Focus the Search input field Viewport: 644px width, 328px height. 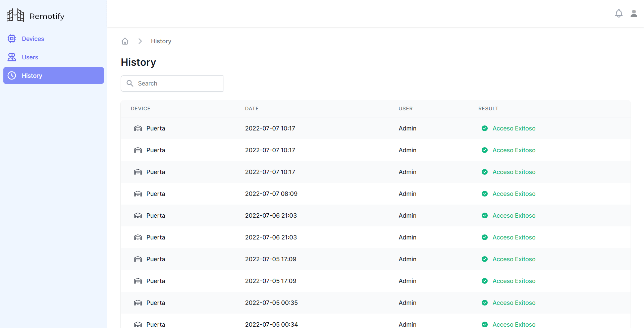[172, 84]
